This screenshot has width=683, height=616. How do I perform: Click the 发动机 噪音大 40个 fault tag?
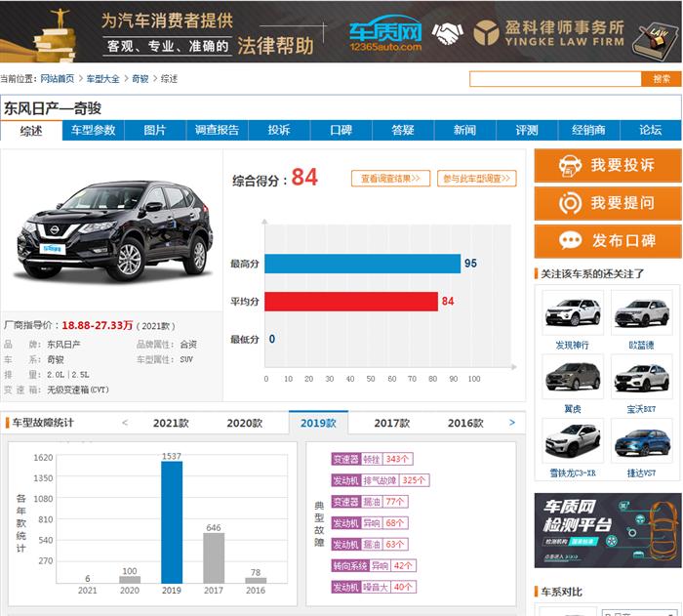374,588
